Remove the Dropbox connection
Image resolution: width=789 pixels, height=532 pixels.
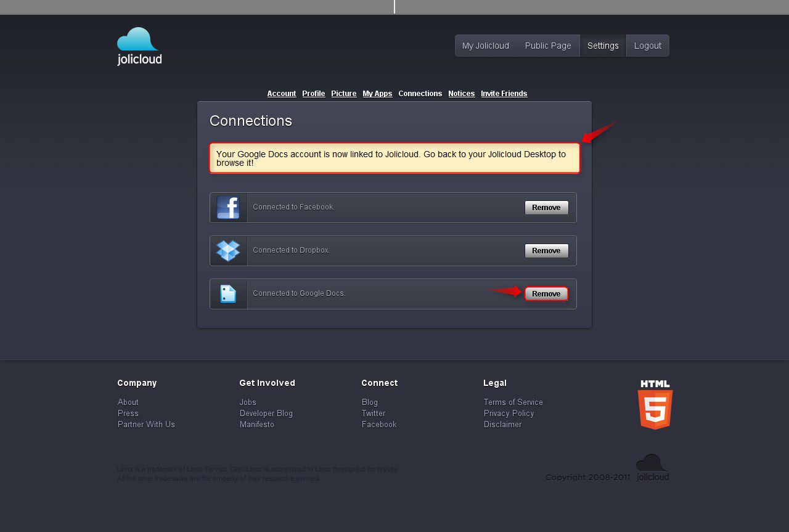547,251
